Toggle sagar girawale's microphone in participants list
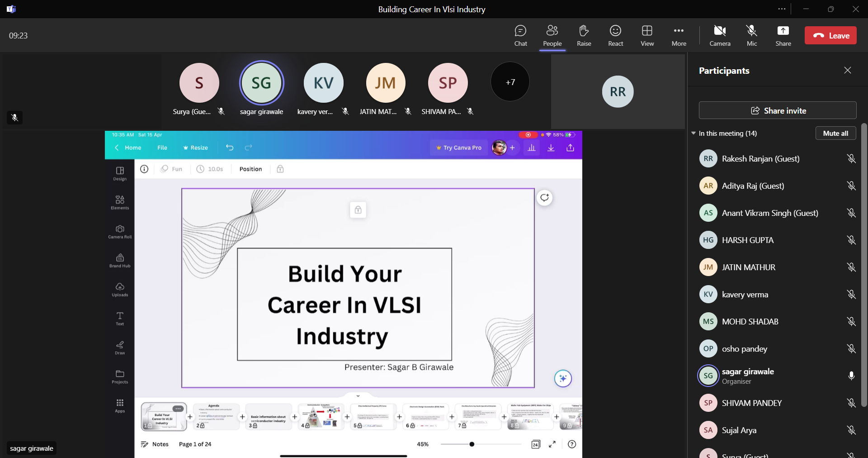The width and height of the screenshot is (868, 458). tap(851, 376)
